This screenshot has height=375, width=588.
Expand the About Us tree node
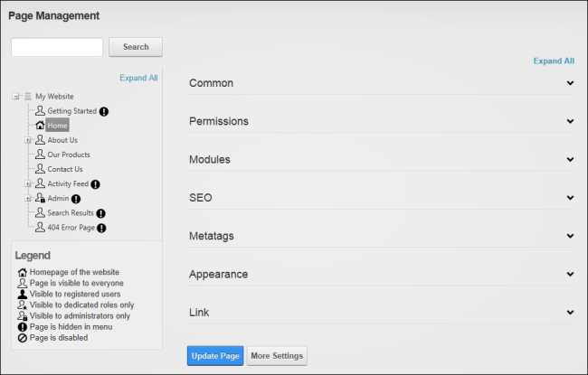[x=27, y=140]
